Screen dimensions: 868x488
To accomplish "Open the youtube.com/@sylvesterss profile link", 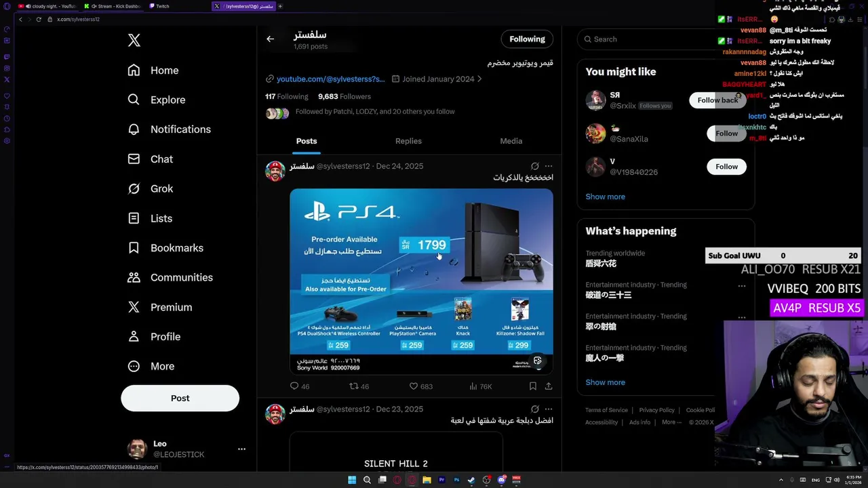I will pyautogui.click(x=330, y=79).
